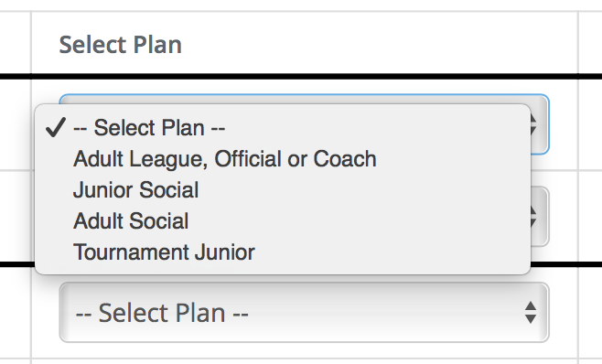Open the middle dropdown behind the list

coord(540,217)
